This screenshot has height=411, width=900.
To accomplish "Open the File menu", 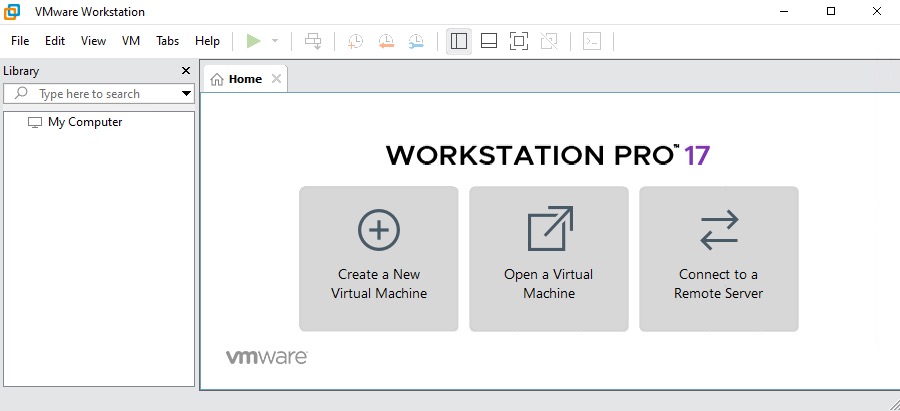I will (x=20, y=41).
